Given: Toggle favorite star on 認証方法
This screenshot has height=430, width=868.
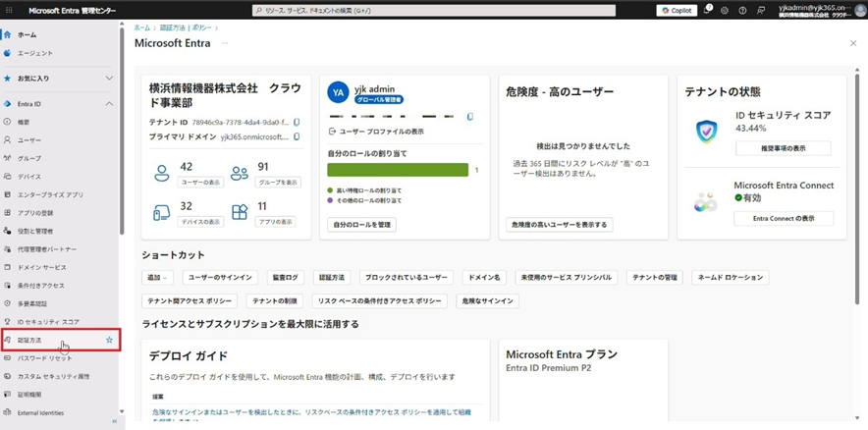Looking at the screenshot, I should point(109,340).
